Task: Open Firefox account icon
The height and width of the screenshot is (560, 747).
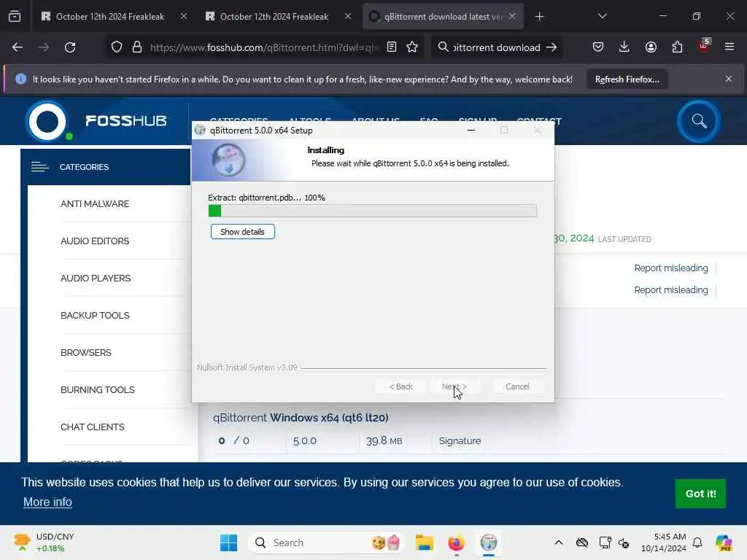Action: 651,47
